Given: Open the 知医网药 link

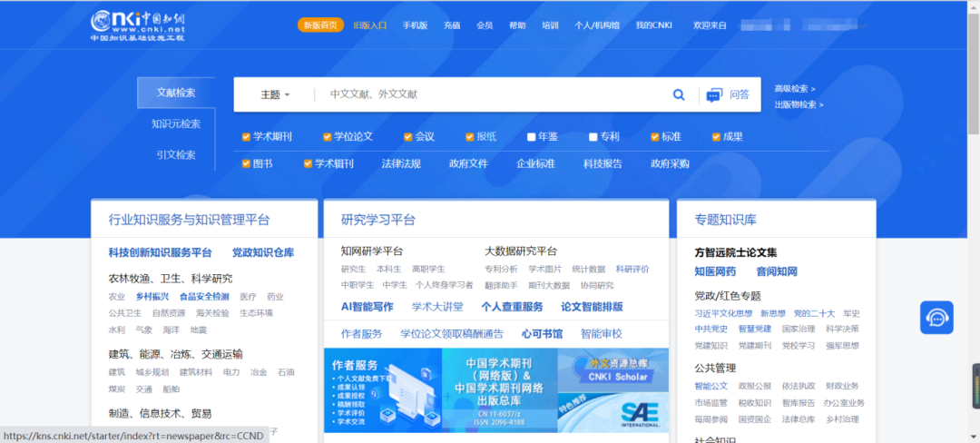Looking at the screenshot, I should tap(715, 271).
